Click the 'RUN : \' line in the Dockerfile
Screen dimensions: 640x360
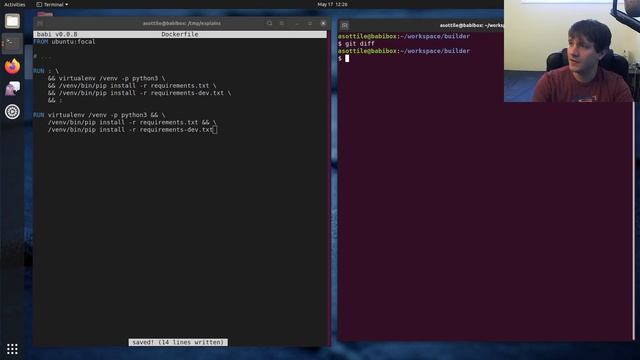point(46,71)
